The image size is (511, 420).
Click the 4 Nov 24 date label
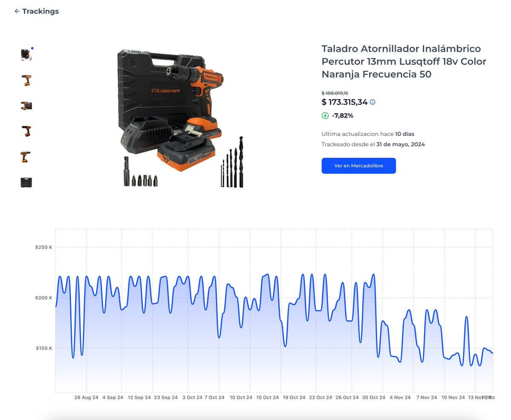[400, 397]
